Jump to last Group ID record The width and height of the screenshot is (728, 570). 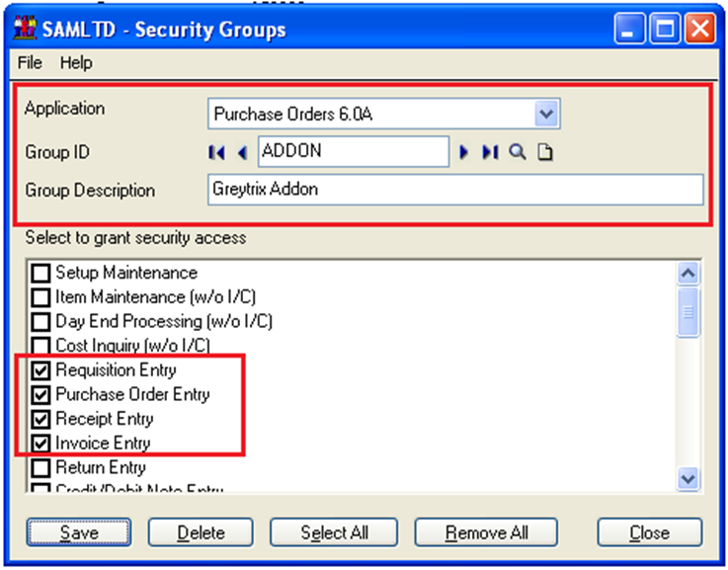point(490,152)
